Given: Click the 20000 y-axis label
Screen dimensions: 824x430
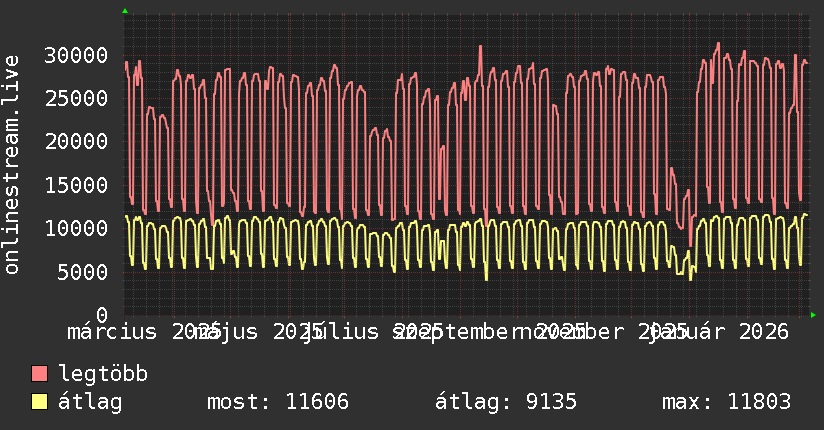Looking at the screenshot, I should [76, 141].
